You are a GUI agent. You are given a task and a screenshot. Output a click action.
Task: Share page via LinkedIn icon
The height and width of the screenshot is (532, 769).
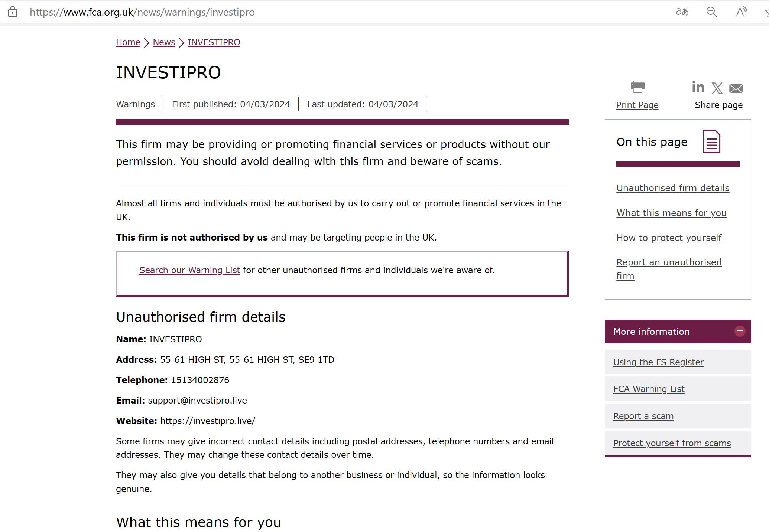pos(698,87)
